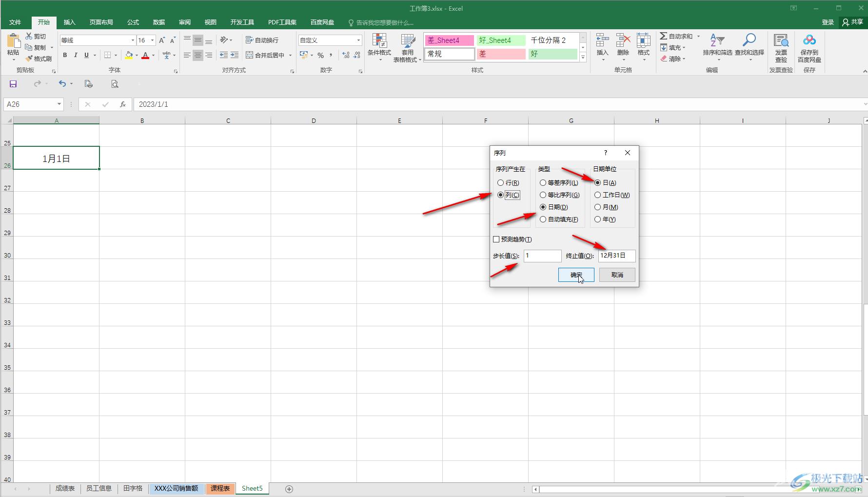Click 自动换行 wrap text button
Viewport: 868px width, 497px height.
pyautogui.click(x=262, y=40)
